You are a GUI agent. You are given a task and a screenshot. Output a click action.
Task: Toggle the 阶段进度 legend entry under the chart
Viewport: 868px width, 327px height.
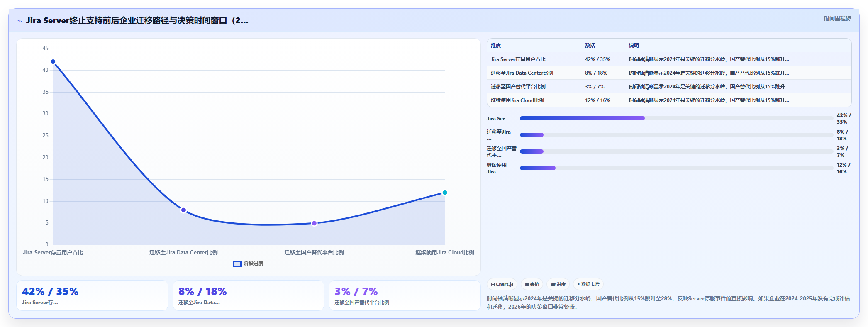tap(248, 264)
